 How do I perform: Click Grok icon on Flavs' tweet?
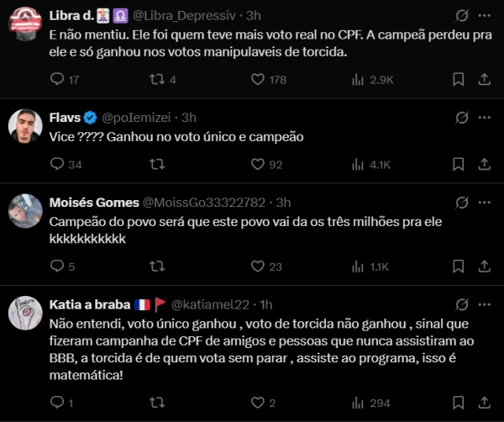(x=460, y=118)
